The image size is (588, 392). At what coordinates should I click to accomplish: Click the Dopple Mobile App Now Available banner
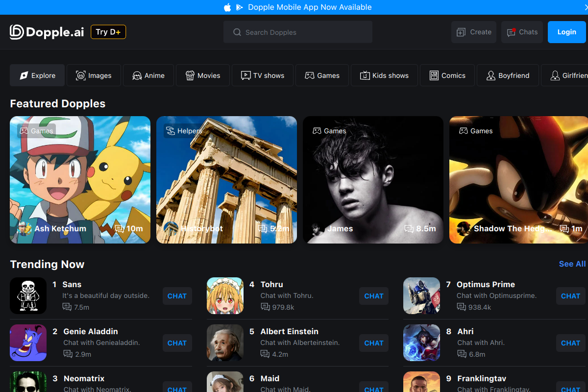pos(294,7)
